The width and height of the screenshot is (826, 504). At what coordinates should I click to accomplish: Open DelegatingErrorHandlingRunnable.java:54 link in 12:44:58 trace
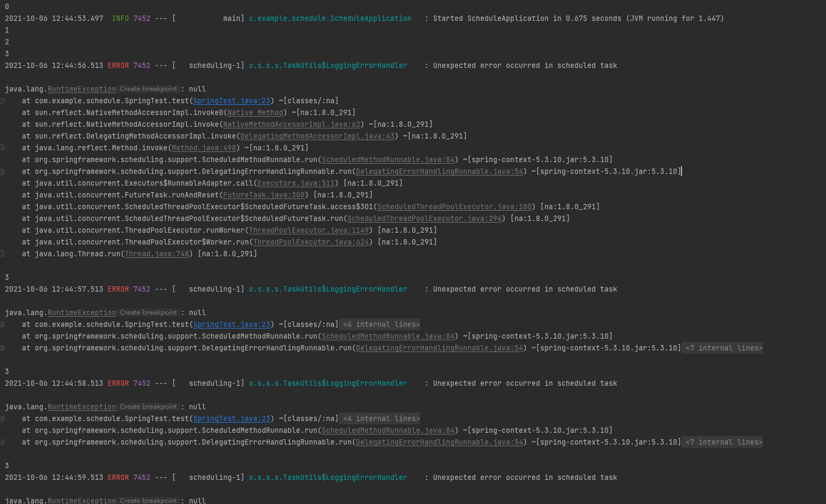(439, 442)
